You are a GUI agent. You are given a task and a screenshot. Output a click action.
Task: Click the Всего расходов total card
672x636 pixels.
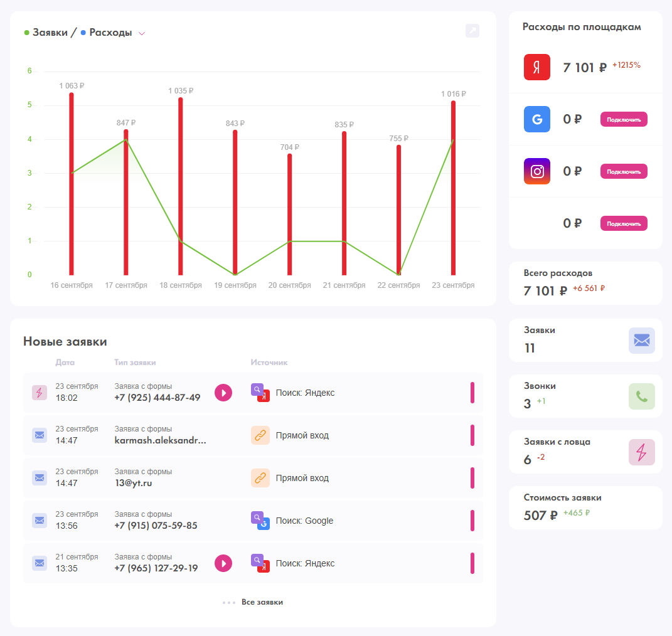[585, 283]
